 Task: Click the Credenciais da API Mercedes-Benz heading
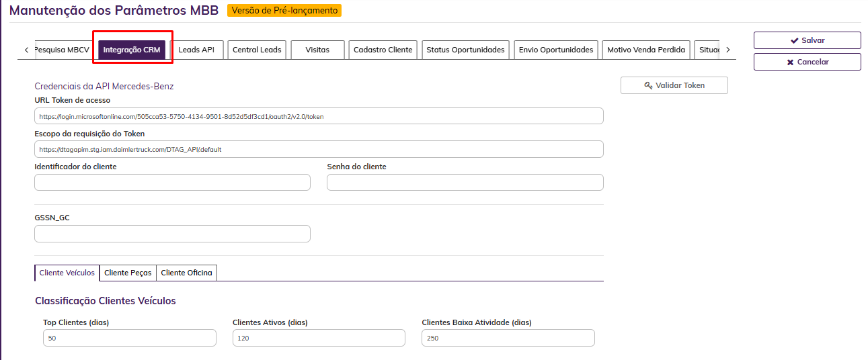coord(104,86)
